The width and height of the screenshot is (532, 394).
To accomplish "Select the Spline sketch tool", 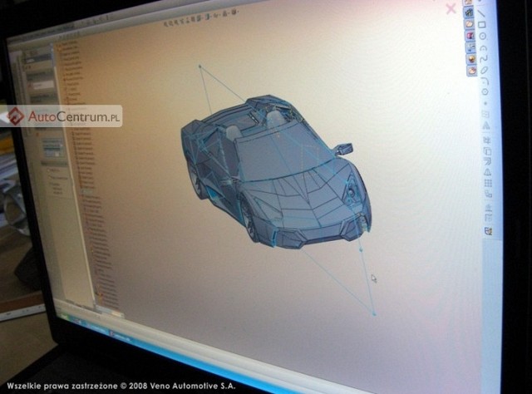I will click(484, 59).
